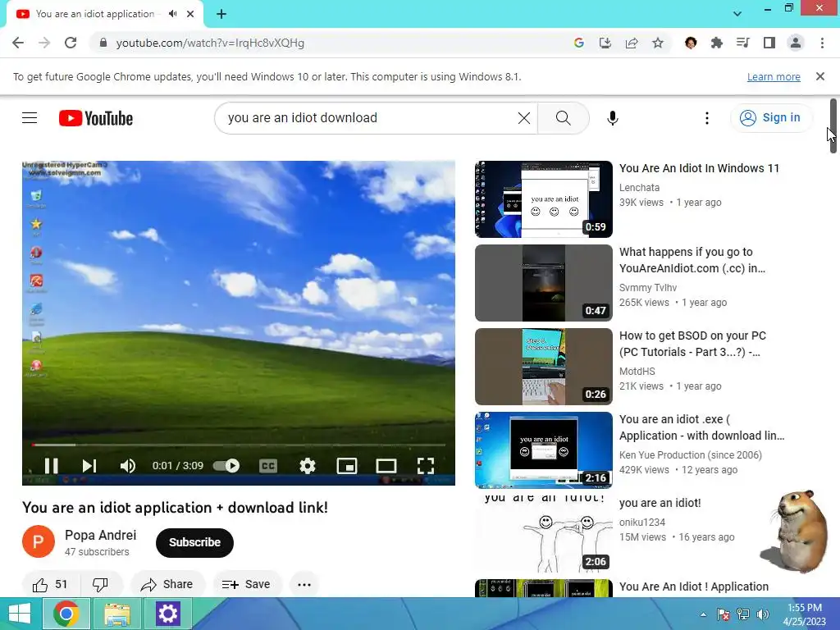The height and width of the screenshot is (630, 840).
Task: Open the gear app on taskbar
Action: click(x=167, y=614)
